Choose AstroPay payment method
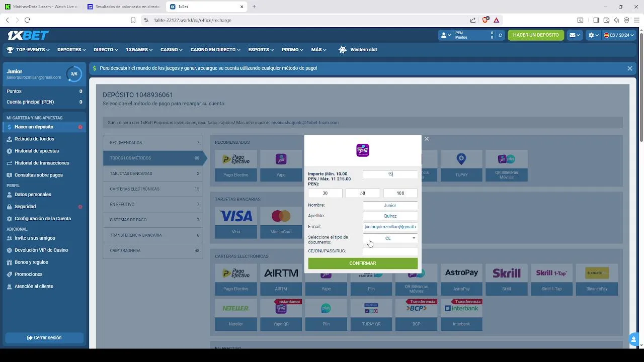The height and width of the screenshot is (362, 644). click(461, 279)
